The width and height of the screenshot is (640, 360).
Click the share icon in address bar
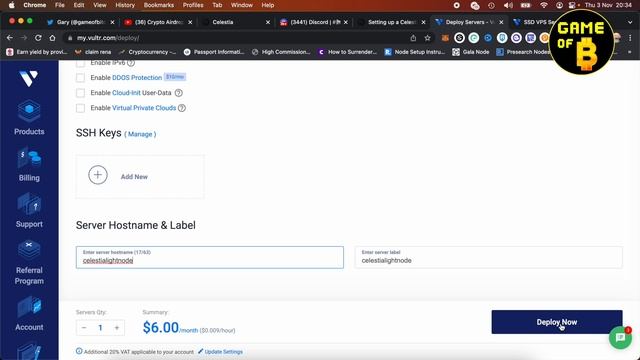(x=413, y=38)
